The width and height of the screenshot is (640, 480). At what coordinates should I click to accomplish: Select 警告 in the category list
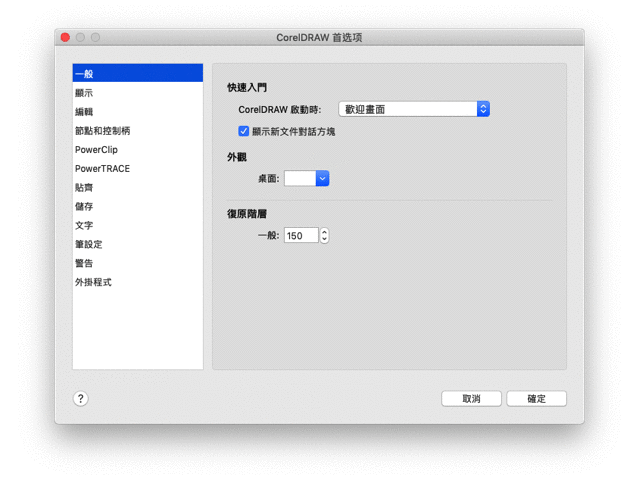point(138,263)
